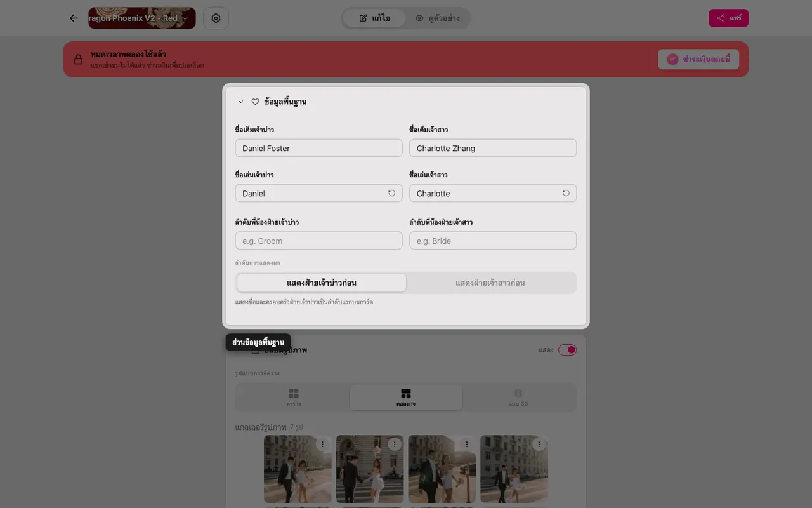Viewport: 812px width, 508px height.
Task: Open settings with the gear icon
Action: click(x=216, y=18)
